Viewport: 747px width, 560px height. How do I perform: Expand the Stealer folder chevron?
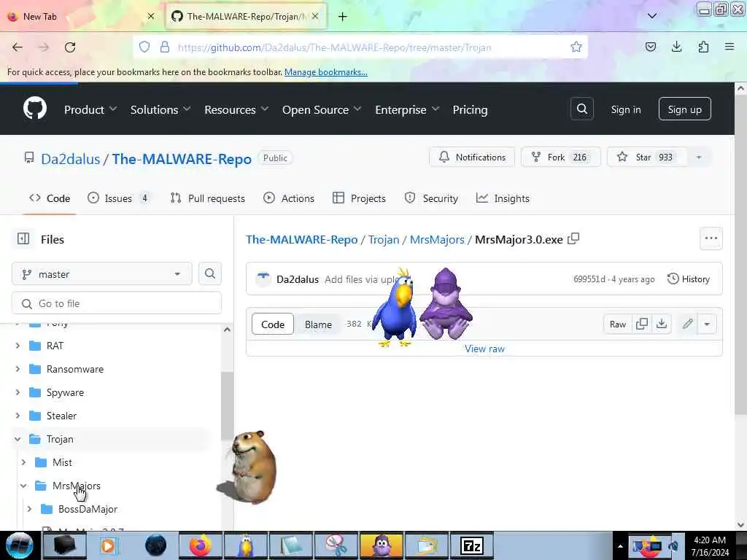[18, 415]
